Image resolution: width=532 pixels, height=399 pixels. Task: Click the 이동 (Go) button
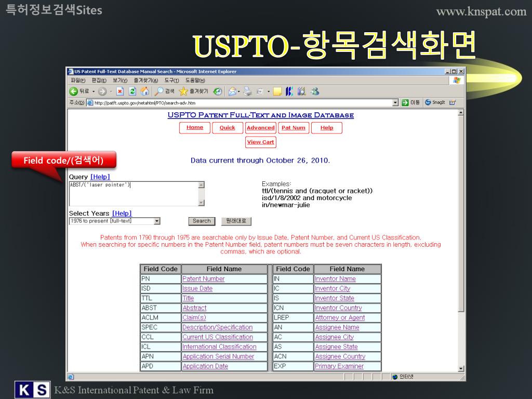pyautogui.click(x=410, y=102)
